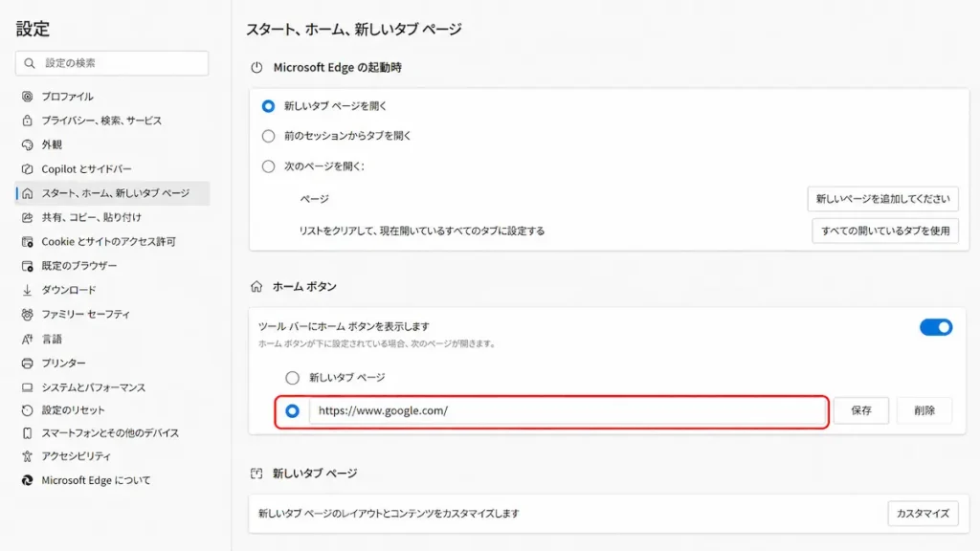Click 新しいページを追加してください button
The height and width of the screenshot is (551, 980).
point(882,199)
